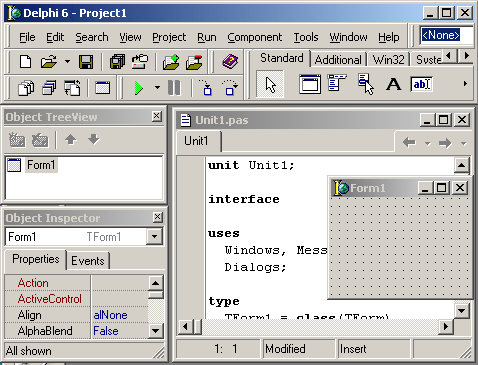Add file to project icon
Screen dimensions: 478x365
[x=171, y=62]
